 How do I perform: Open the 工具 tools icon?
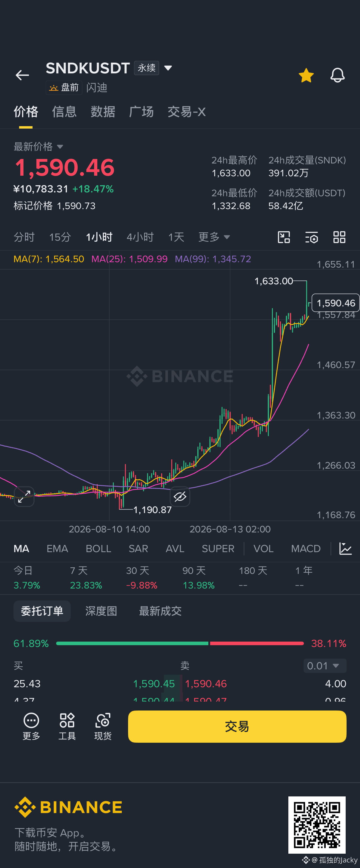(x=67, y=727)
